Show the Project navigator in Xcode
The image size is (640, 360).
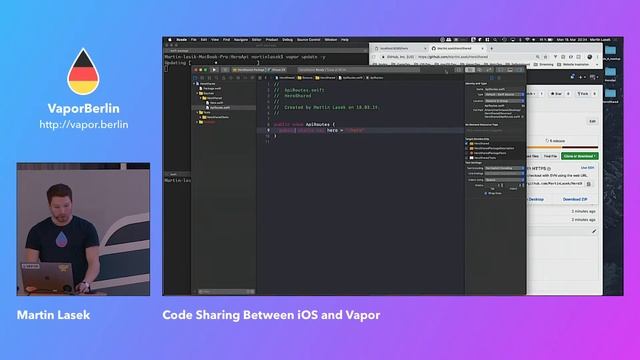(x=195, y=78)
